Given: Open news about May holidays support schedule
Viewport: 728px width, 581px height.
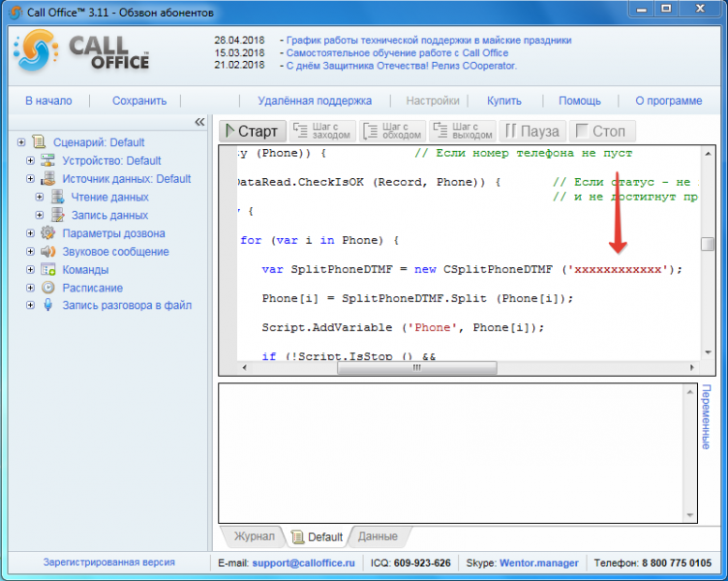Looking at the screenshot, I should click(429, 41).
